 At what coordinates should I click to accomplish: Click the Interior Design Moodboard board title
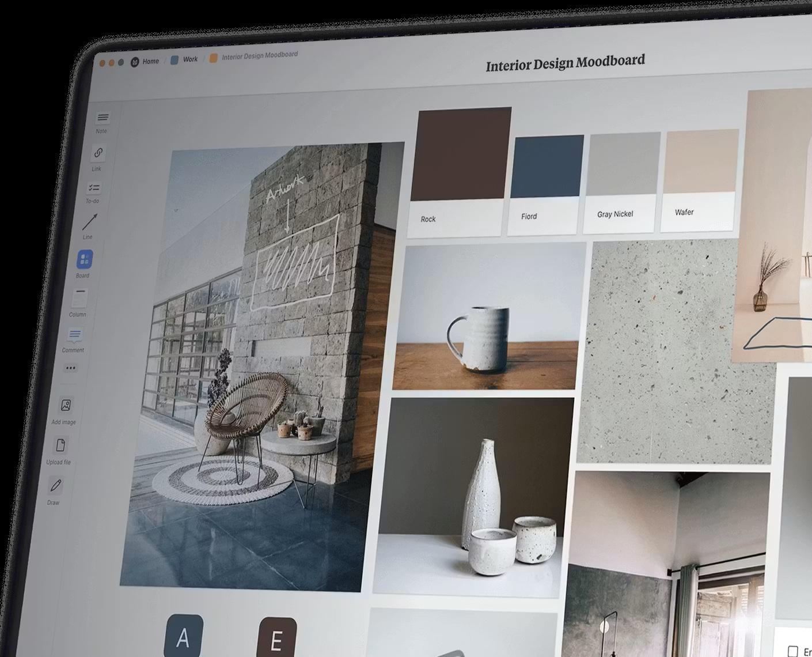[565, 63]
